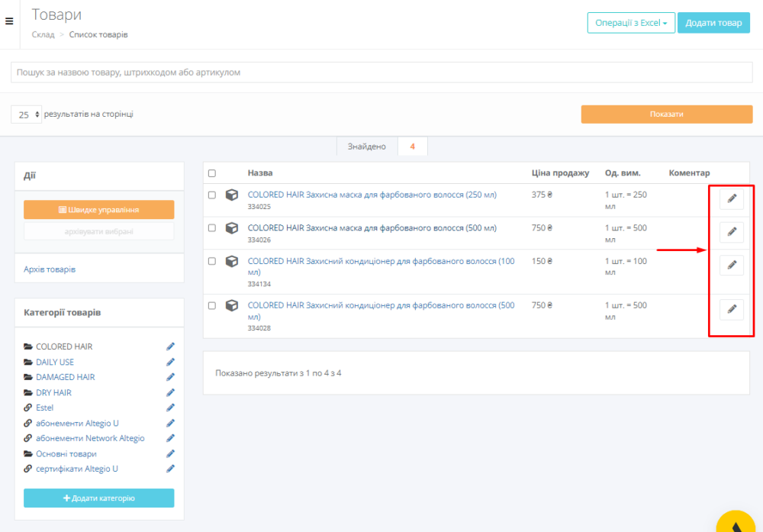763x532 pixels.
Task: Focus the product search field
Action: pos(381,73)
